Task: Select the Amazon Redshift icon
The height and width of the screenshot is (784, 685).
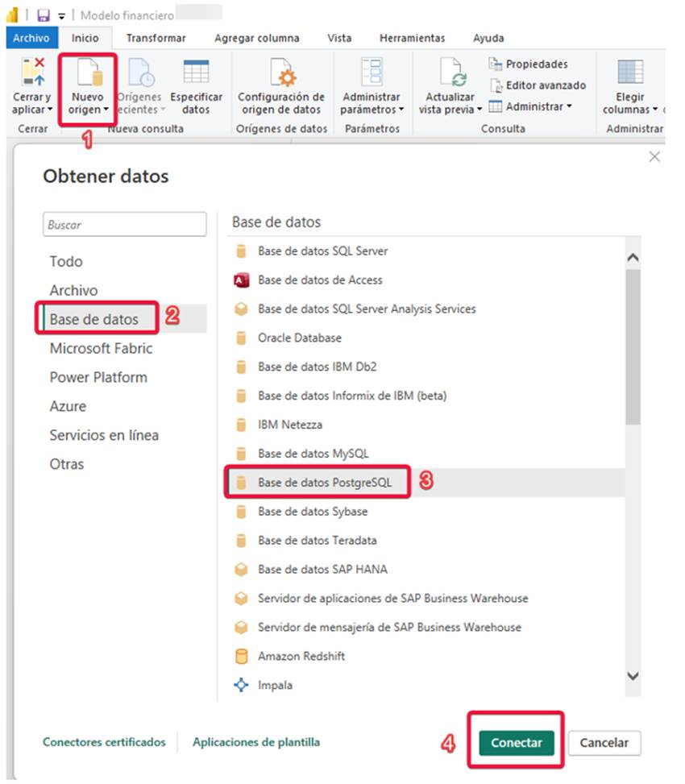Action: (241, 657)
